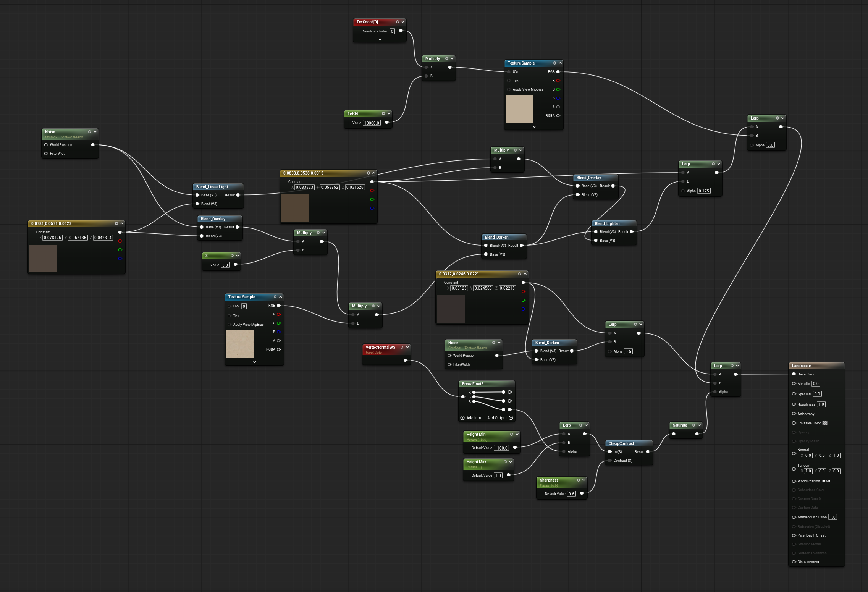Click the Add Output label on Break Float3
Viewport: 868px width, 592px height.
click(x=497, y=418)
